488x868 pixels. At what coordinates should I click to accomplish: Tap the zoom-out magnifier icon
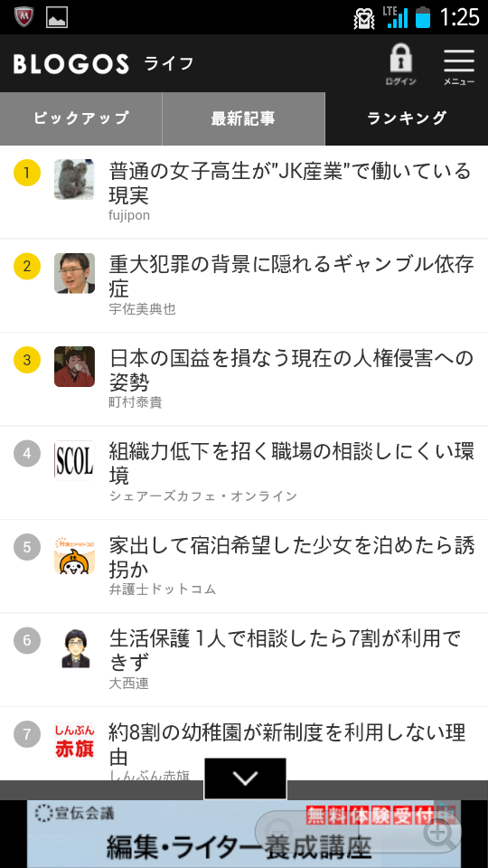tap(272, 830)
